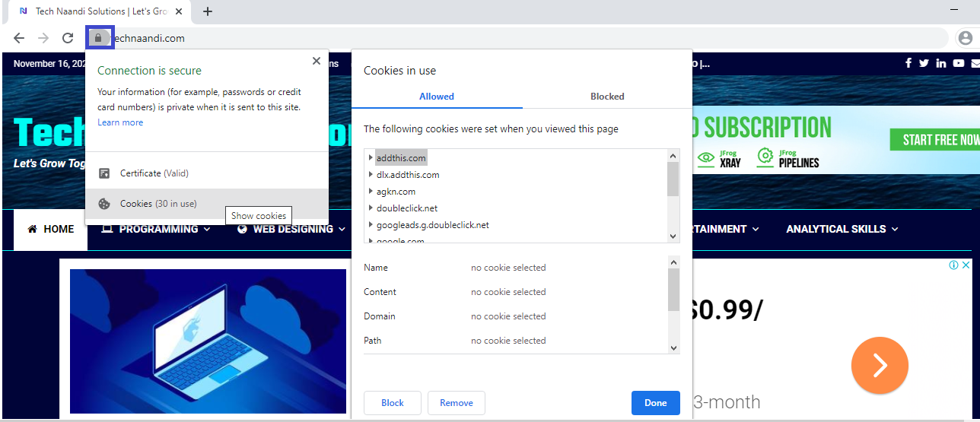Screen dimensions: 980x422
Task: Click the Start Free Now banner button
Action: pos(935,140)
